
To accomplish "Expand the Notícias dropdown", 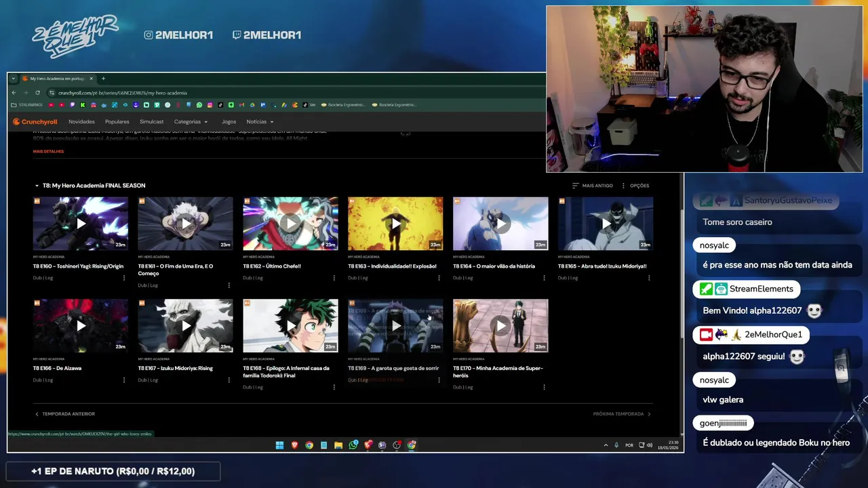I will (260, 122).
